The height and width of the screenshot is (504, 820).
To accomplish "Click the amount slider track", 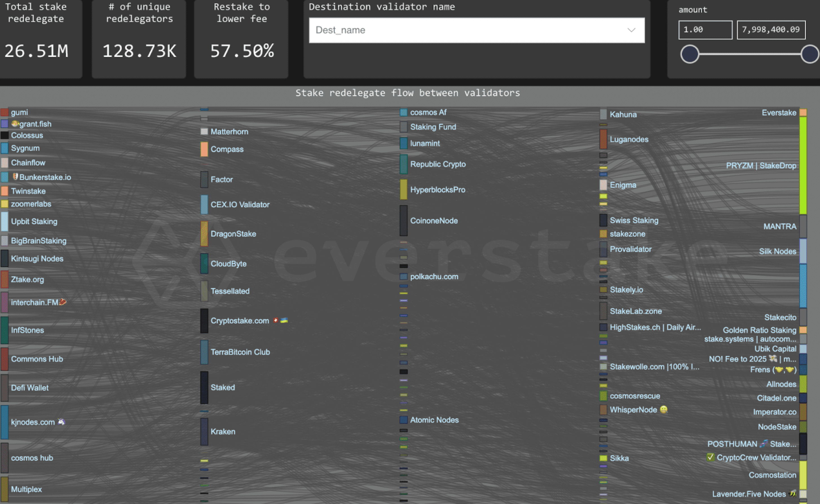I will click(750, 54).
